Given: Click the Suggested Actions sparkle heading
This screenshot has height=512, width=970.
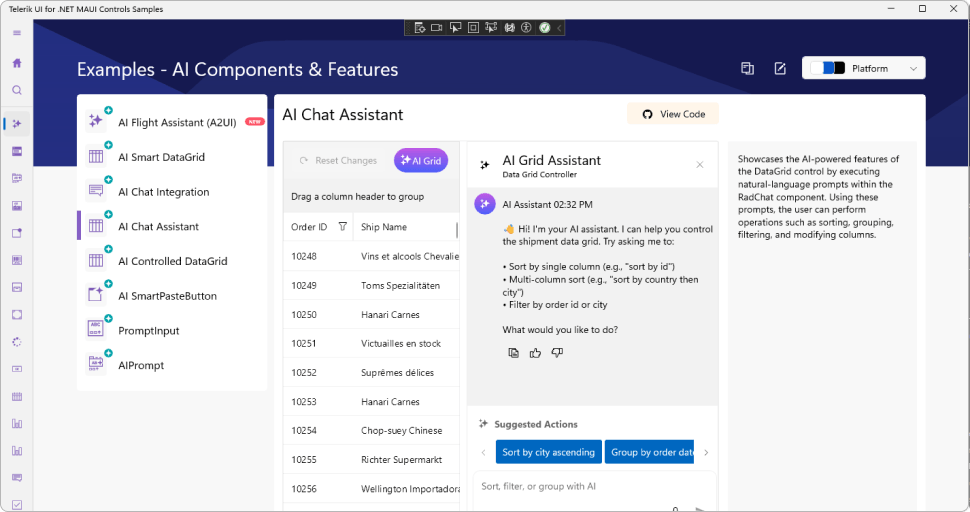Looking at the screenshot, I should [x=528, y=424].
